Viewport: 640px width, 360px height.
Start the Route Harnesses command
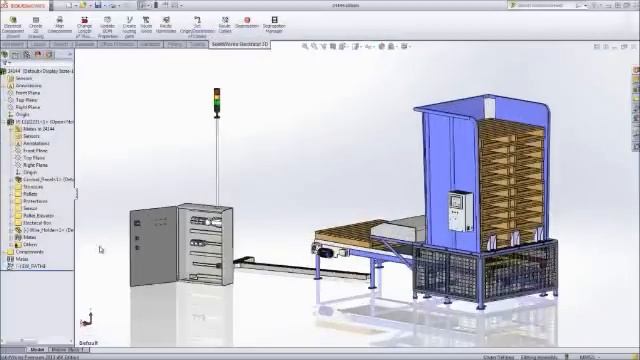[166, 25]
